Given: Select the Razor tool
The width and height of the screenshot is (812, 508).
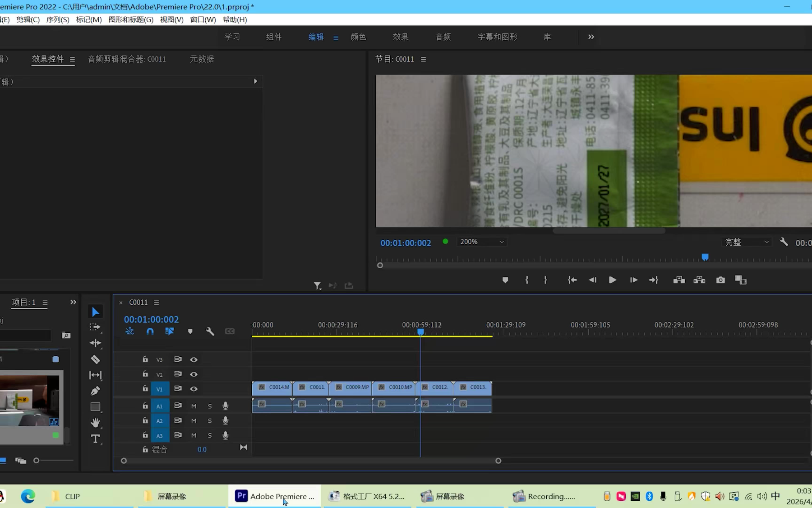Looking at the screenshot, I should coord(95,359).
